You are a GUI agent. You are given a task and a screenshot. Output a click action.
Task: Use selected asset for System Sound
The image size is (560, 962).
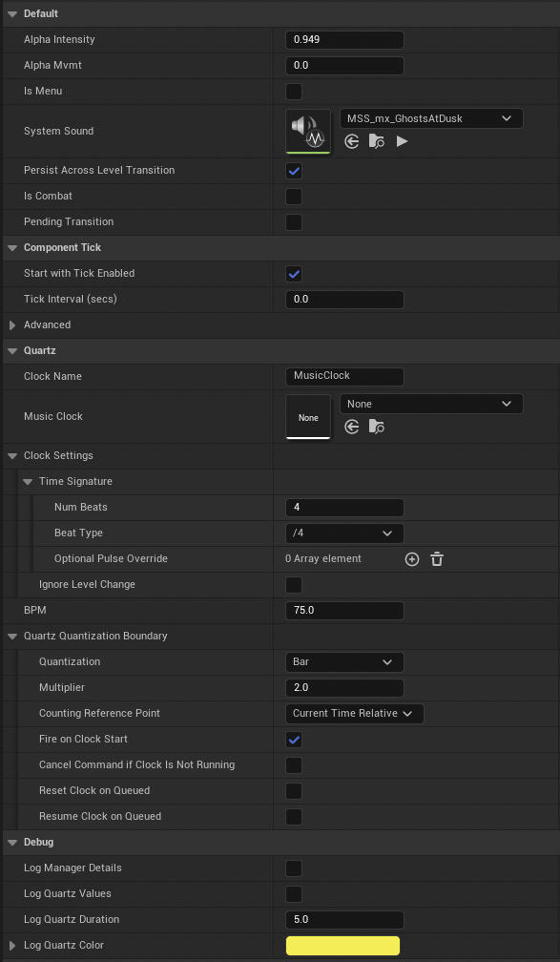(351, 141)
